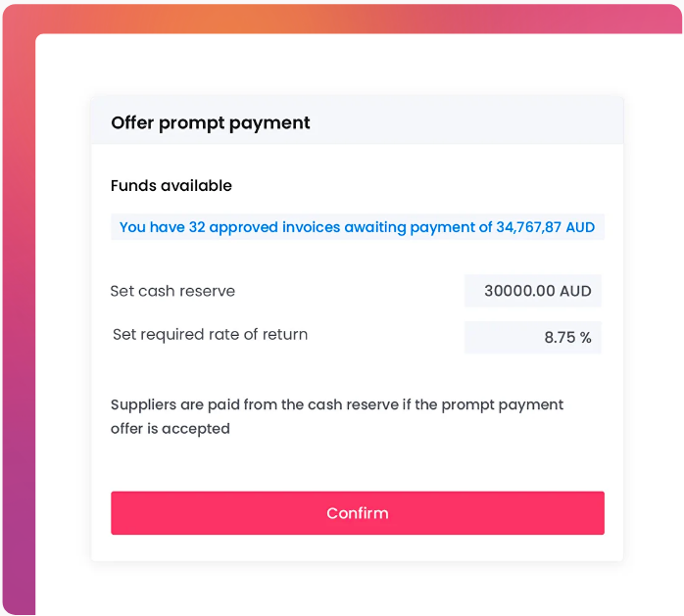Click the percent sign in rate field
This screenshot has height=616, width=684.
click(585, 338)
